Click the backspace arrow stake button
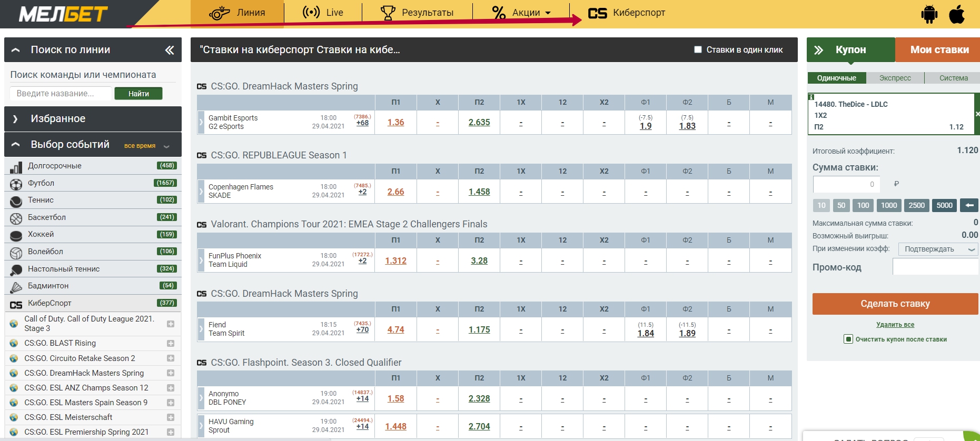The image size is (980, 441). [x=969, y=205]
